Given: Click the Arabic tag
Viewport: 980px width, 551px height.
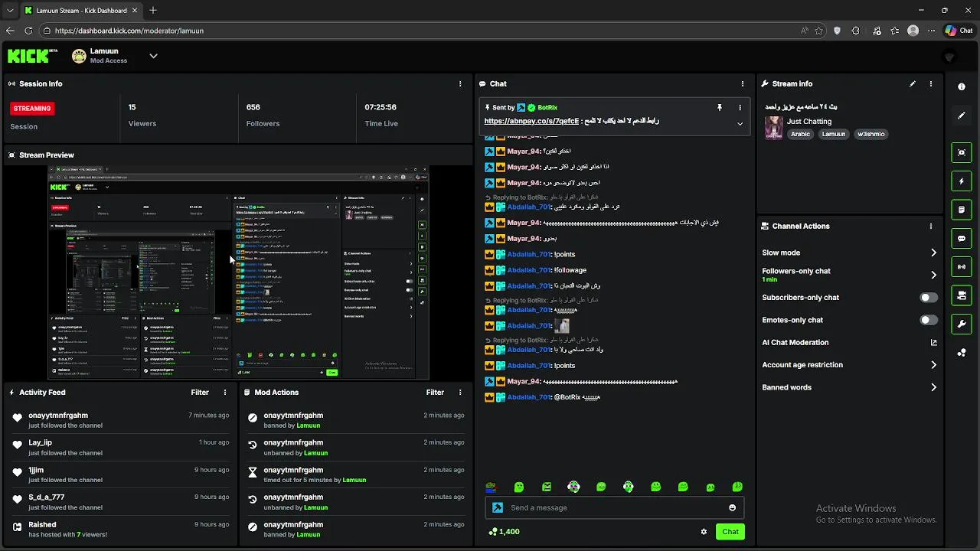Looking at the screenshot, I should (x=800, y=134).
